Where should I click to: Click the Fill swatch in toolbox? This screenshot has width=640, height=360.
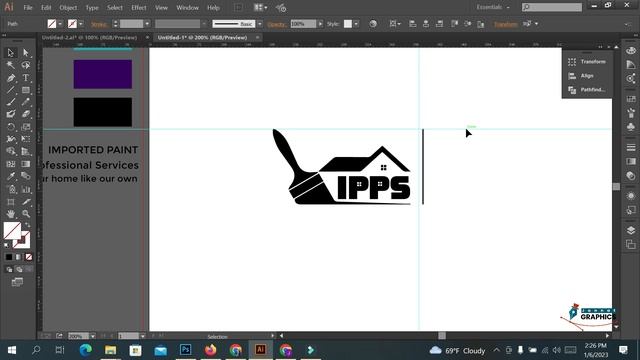(x=12, y=231)
